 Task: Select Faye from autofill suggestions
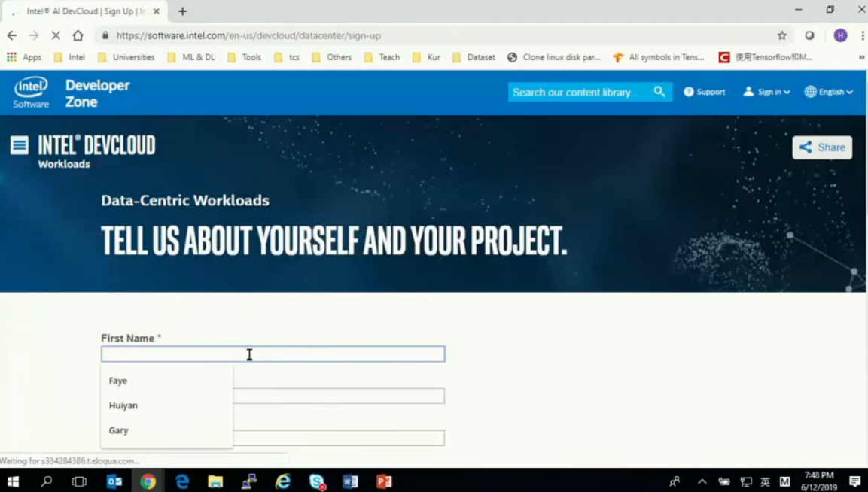click(x=166, y=381)
